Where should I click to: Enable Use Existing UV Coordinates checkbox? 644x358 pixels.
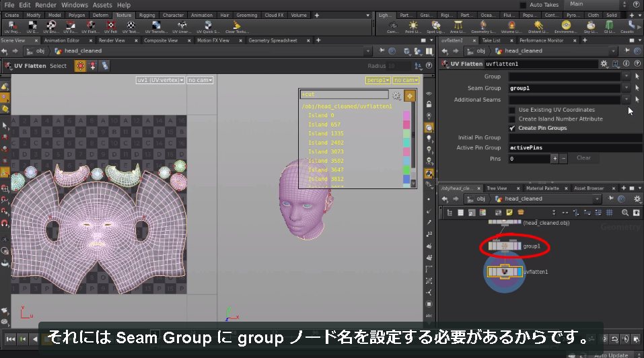(x=511, y=110)
